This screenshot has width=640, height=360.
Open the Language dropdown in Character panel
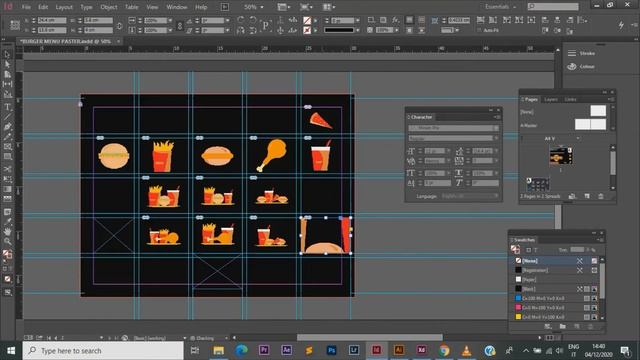point(470,196)
